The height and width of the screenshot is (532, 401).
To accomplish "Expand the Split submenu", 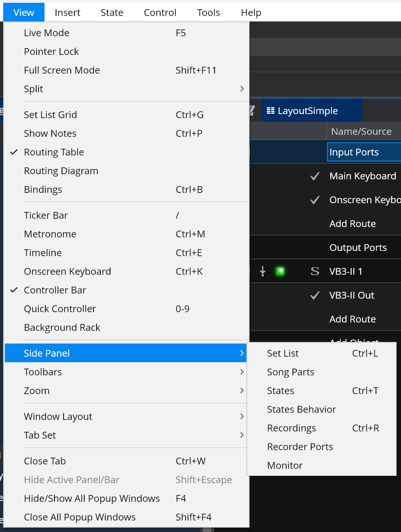I will pyautogui.click(x=33, y=89).
